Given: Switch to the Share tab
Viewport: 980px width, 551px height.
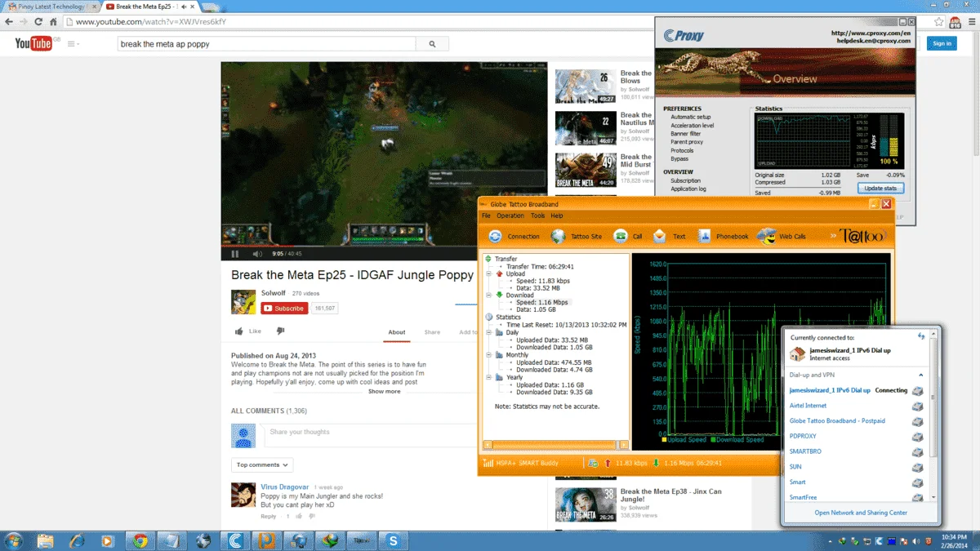Looking at the screenshot, I should pyautogui.click(x=432, y=332).
